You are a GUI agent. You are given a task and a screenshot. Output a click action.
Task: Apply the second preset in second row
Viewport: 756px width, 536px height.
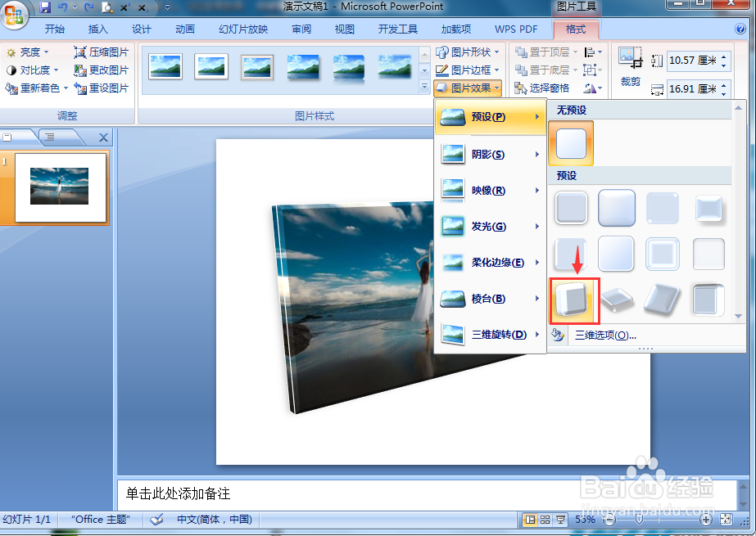click(617, 254)
